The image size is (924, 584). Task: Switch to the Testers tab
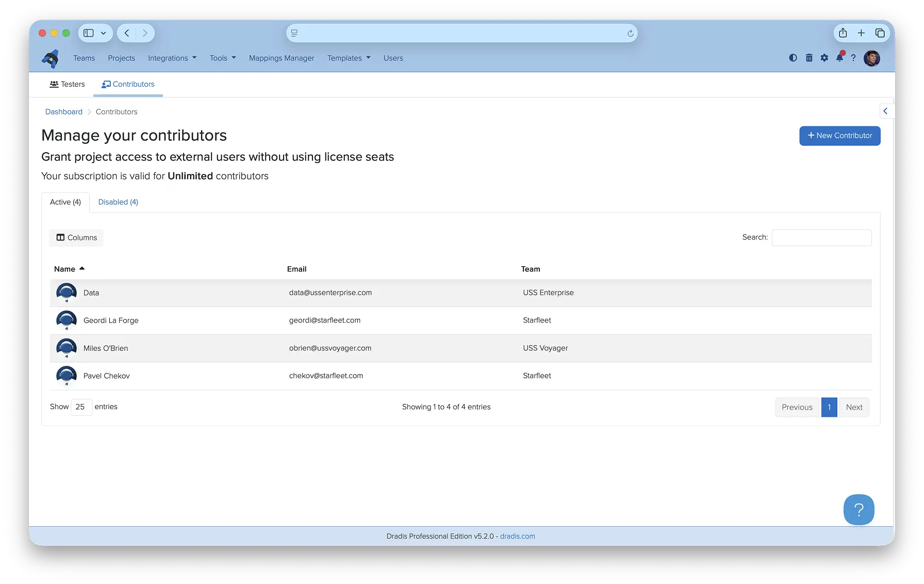[x=67, y=84]
